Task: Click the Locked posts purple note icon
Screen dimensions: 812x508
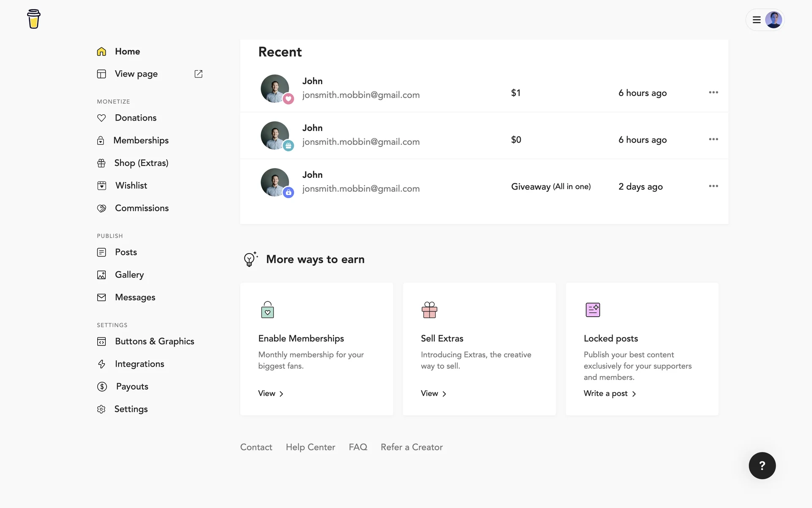Action: coord(593,310)
